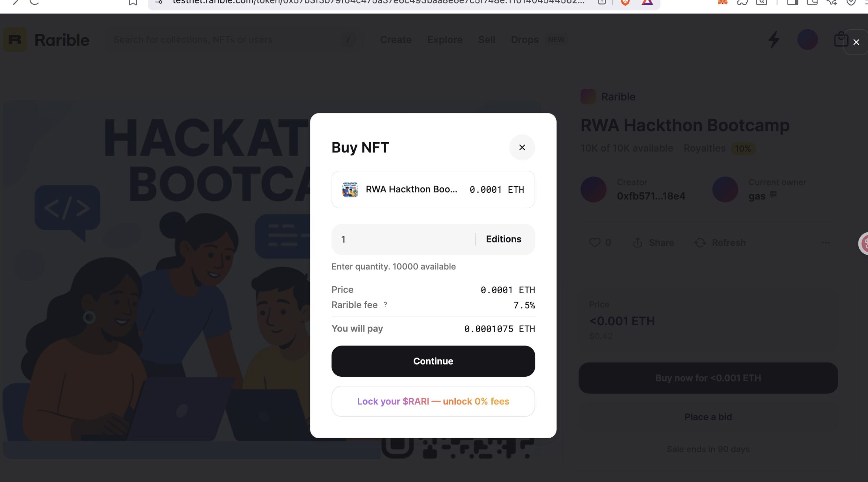Click the Rarible fee help question mark
Image resolution: width=868 pixels, height=482 pixels.
385,304
